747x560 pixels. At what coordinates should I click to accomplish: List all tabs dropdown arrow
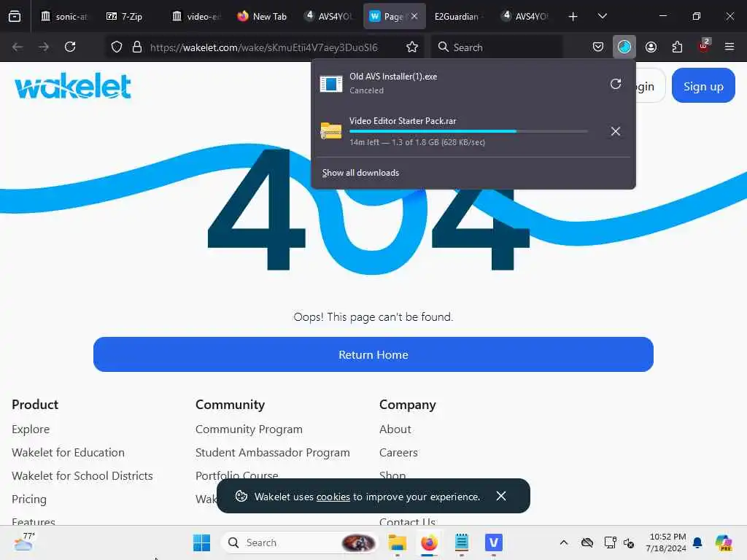click(x=602, y=16)
